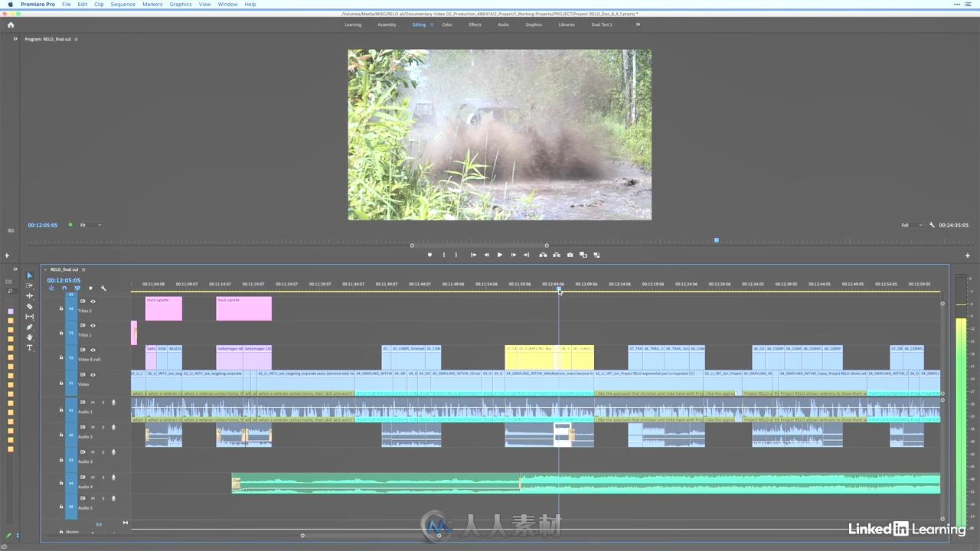Viewport: 980px width, 551px height.
Task: Select the Hand tool
Action: click(x=30, y=337)
